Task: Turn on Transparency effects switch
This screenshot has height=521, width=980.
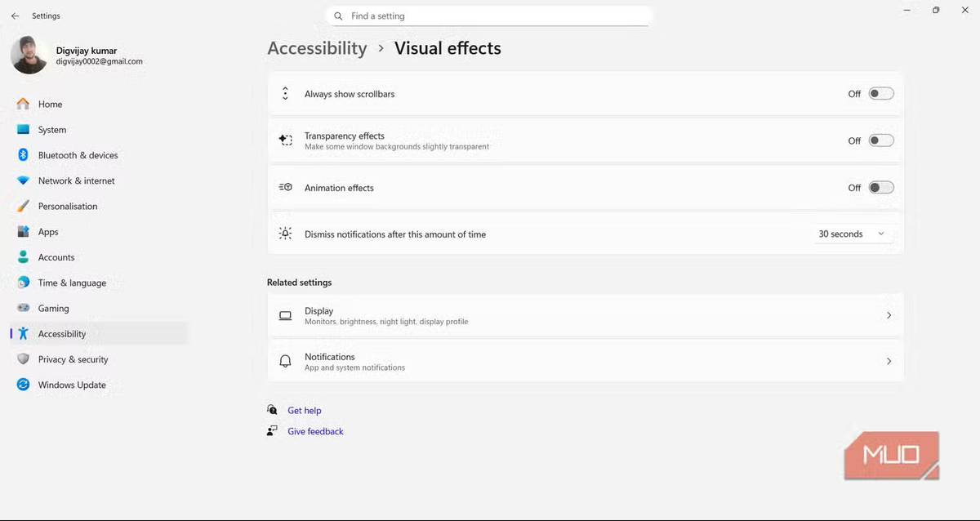Action: coord(880,140)
